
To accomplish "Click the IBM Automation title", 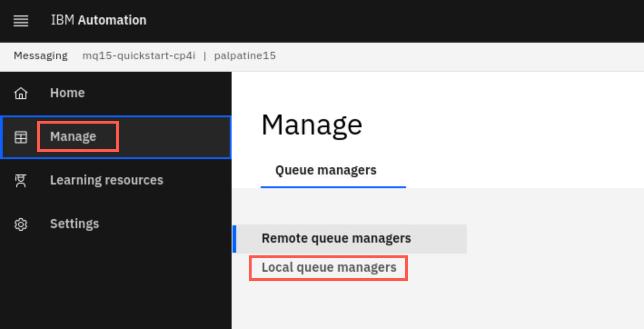I will coord(99,20).
